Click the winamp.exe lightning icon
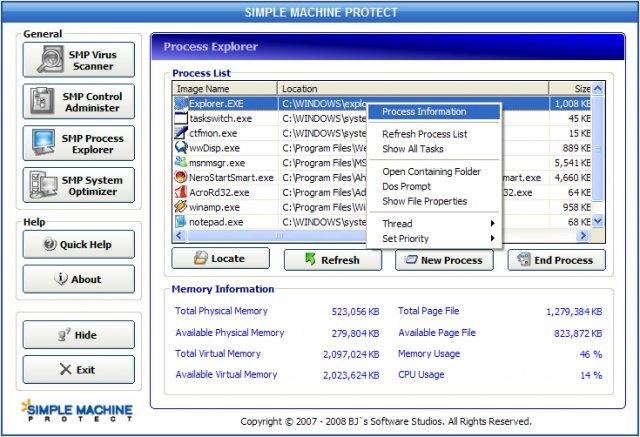Viewport: 640px width, 437px height. click(181, 206)
